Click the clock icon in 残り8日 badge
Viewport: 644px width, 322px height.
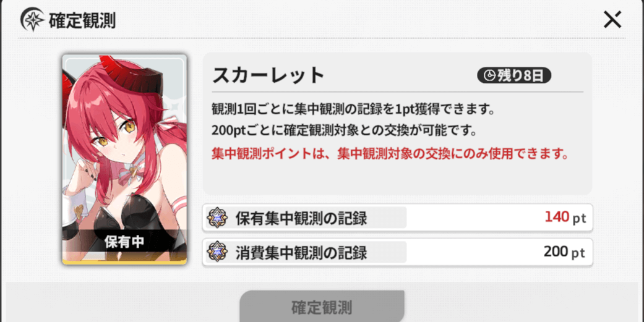coord(489,76)
